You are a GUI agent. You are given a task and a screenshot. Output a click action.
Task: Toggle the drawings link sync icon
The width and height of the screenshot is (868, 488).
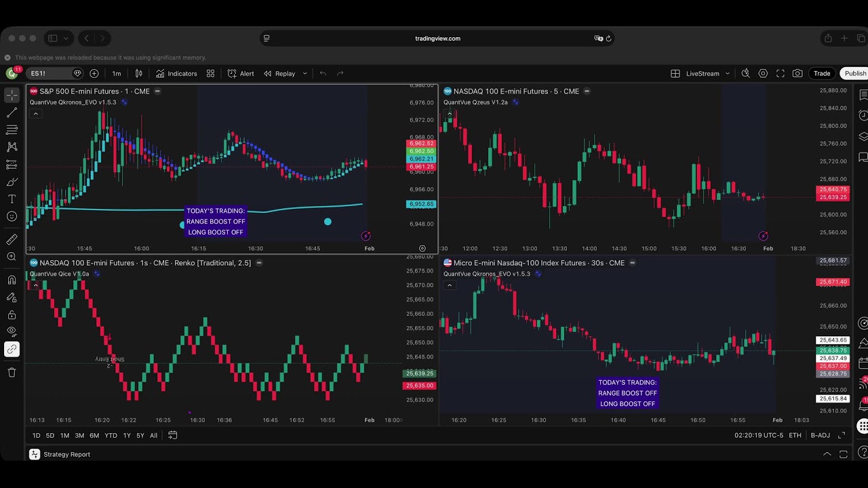(12, 349)
